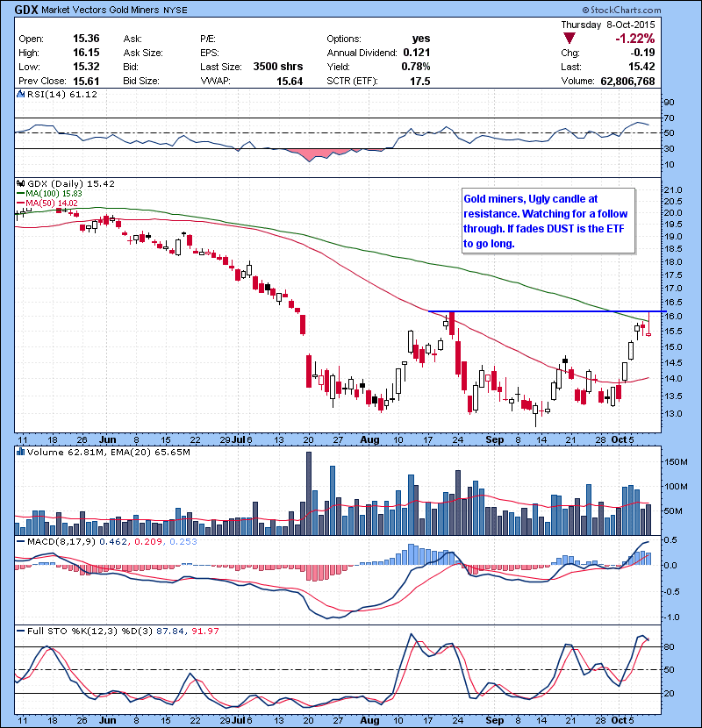
Task: Click the volume bars icon beside Volume label
Action: pyautogui.click(x=20, y=452)
